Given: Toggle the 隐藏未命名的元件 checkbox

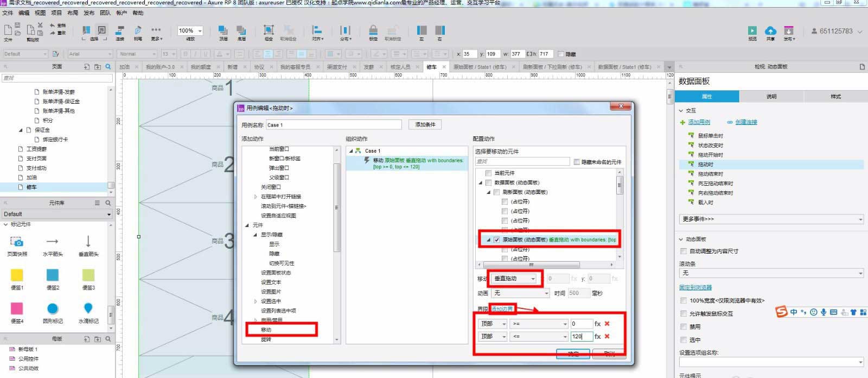Looking at the screenshot, I should pos(577,162).
